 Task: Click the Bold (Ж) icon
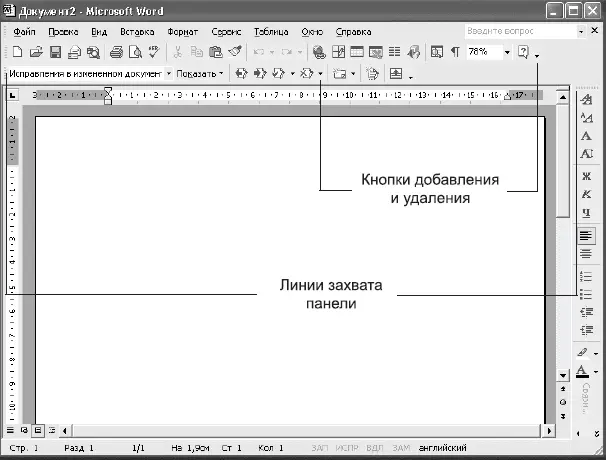(586, 176)
